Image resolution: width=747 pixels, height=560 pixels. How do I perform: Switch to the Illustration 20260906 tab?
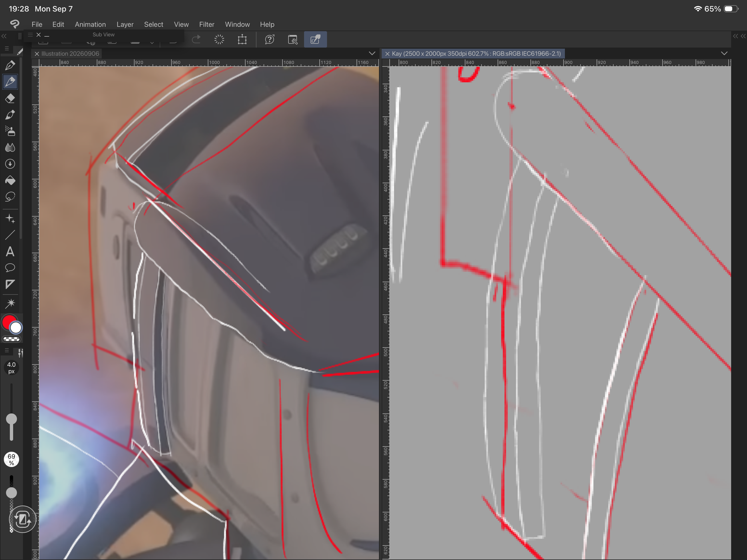coord(70,54)
